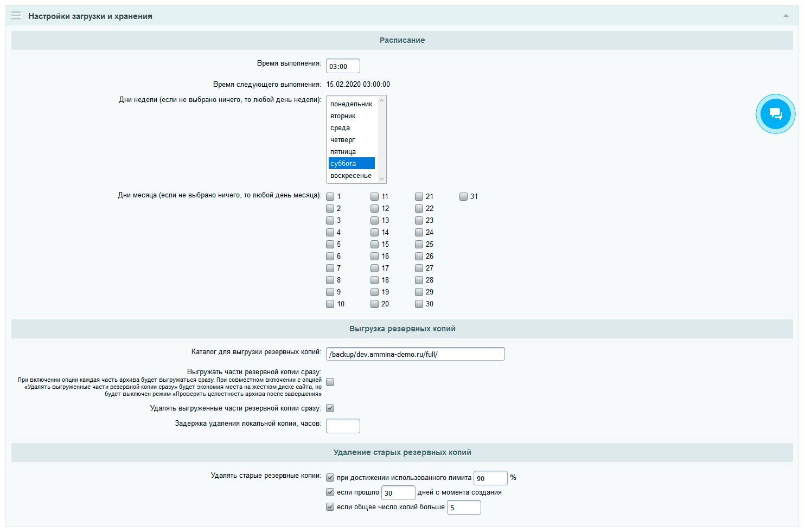Open the hamburger menu beside the panel title
Viewport: 805px width, 532px height.
coord(16,16)
